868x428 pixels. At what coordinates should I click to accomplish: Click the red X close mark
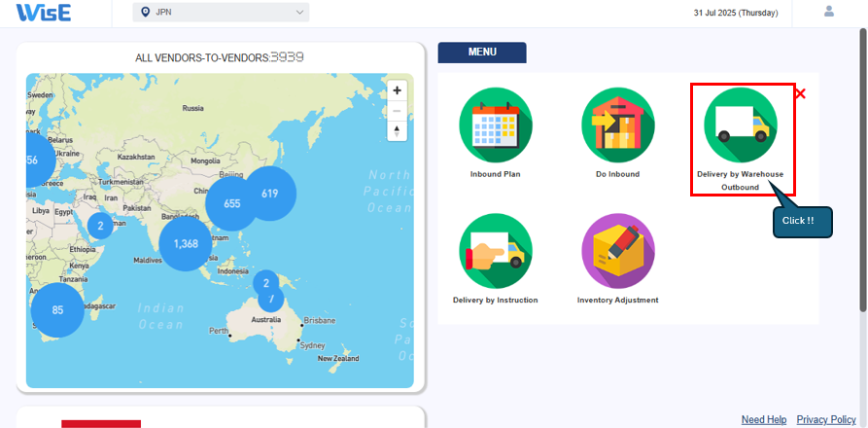coord(801,94)
